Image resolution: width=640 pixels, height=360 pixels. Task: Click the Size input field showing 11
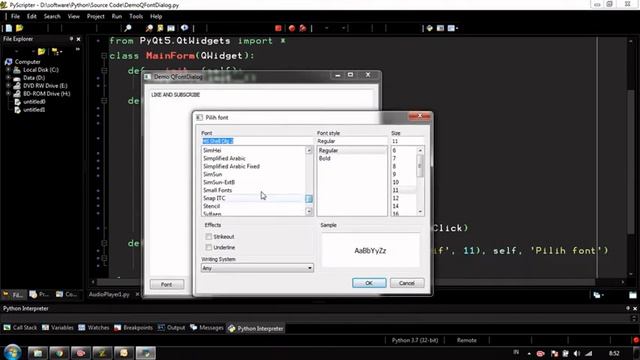click(407, 141)
